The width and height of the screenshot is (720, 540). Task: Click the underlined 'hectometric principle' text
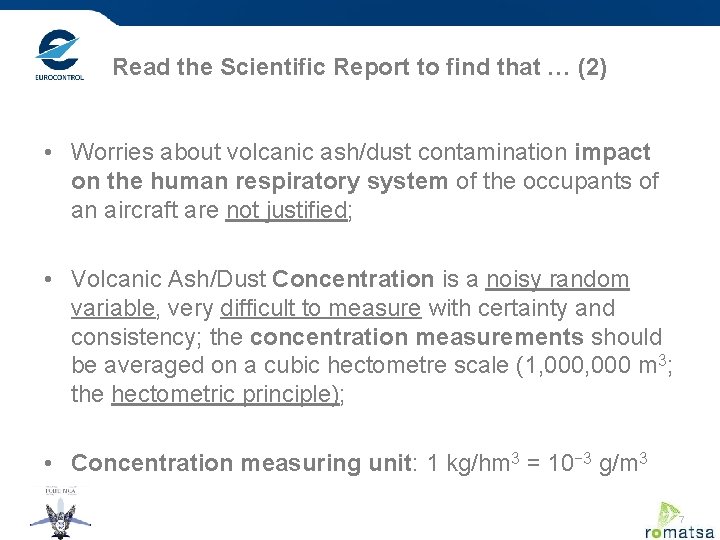click(222, 394)
